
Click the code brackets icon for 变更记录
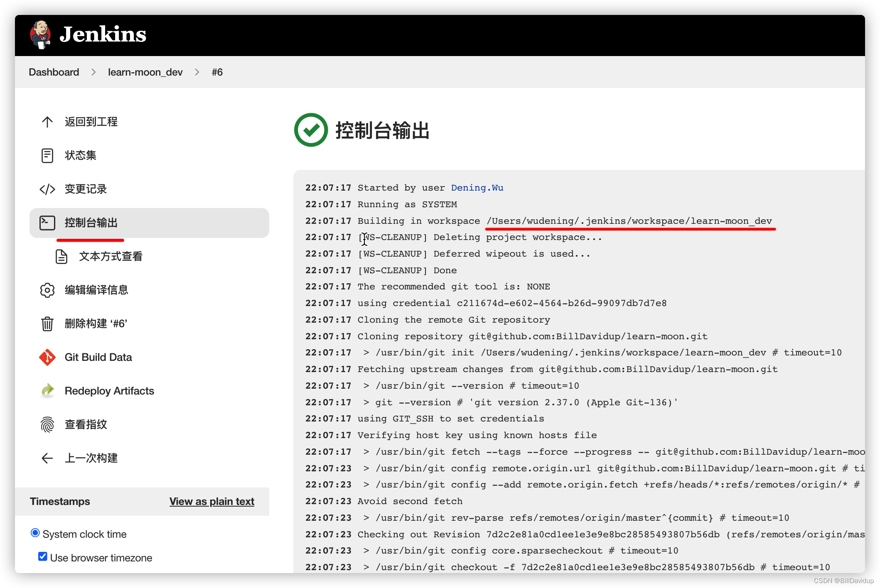click(47, 189)
